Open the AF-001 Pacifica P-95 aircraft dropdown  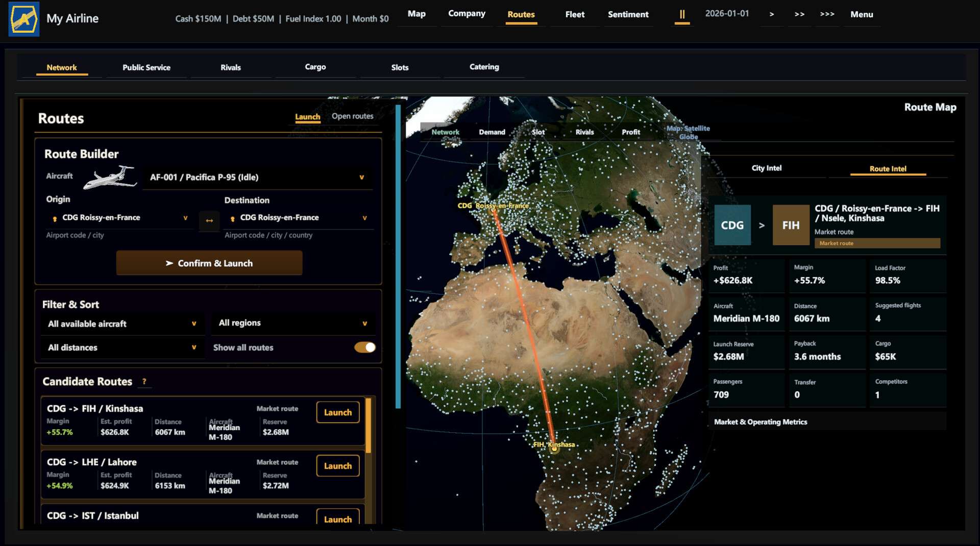pyautogui.click(x=258, y=178)
